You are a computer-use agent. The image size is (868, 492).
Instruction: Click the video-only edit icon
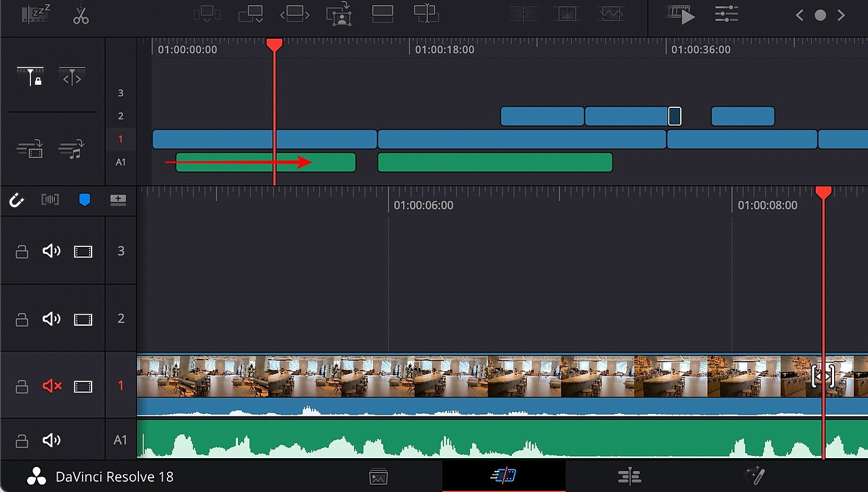click(31, 149)
